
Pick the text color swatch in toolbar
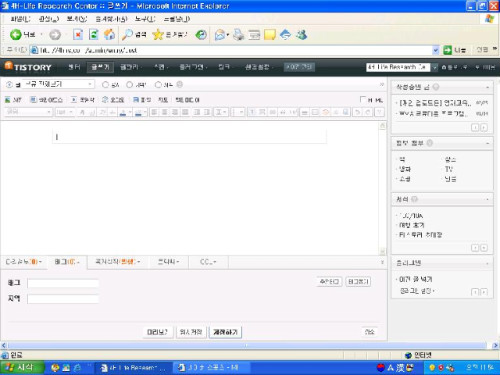tap(123, 112)
